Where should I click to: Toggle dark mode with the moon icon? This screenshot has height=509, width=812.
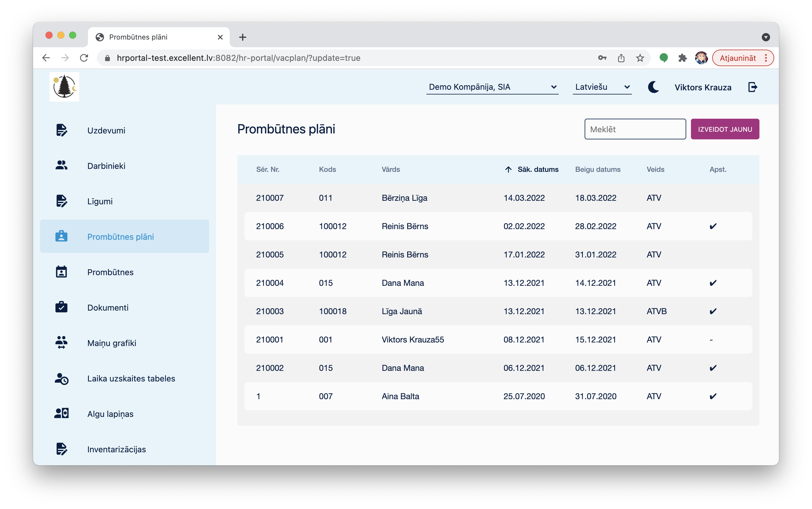[x=653, y=87]
